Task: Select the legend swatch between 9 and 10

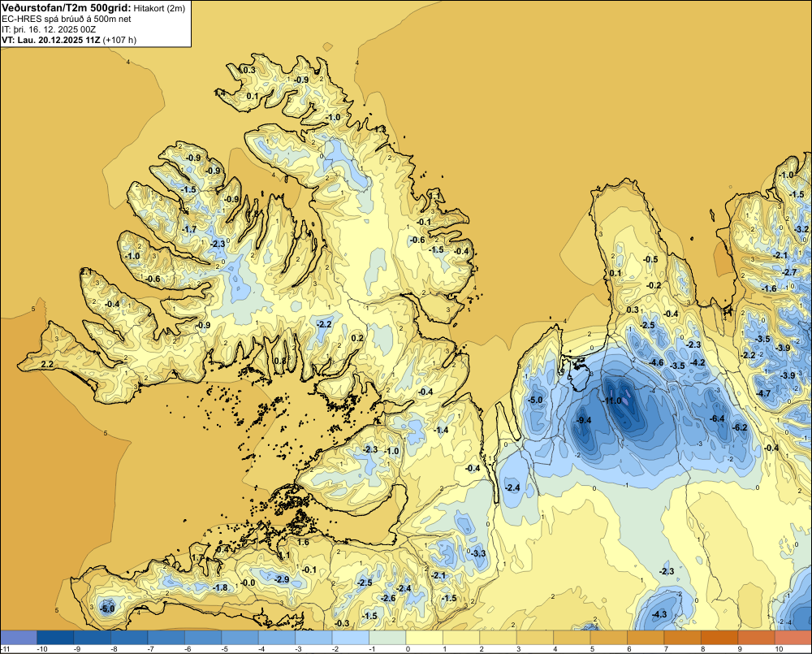Action: point(757,637)
